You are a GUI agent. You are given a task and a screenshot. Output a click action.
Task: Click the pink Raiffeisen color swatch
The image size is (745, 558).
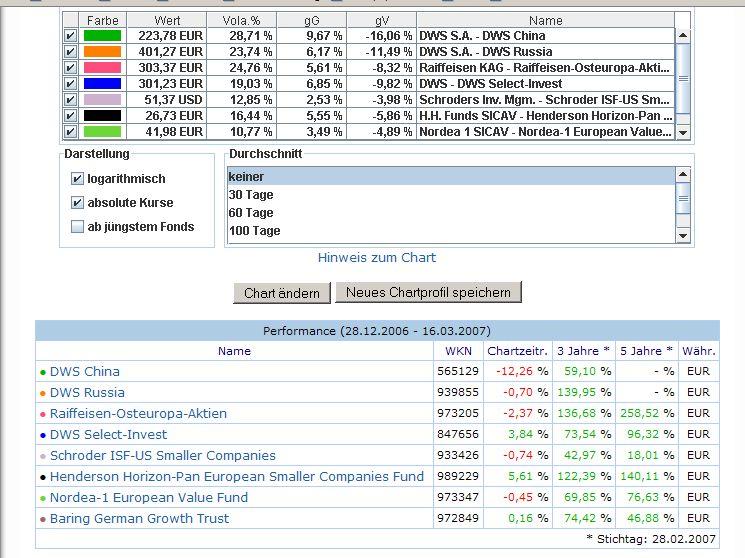click(102, 67)
